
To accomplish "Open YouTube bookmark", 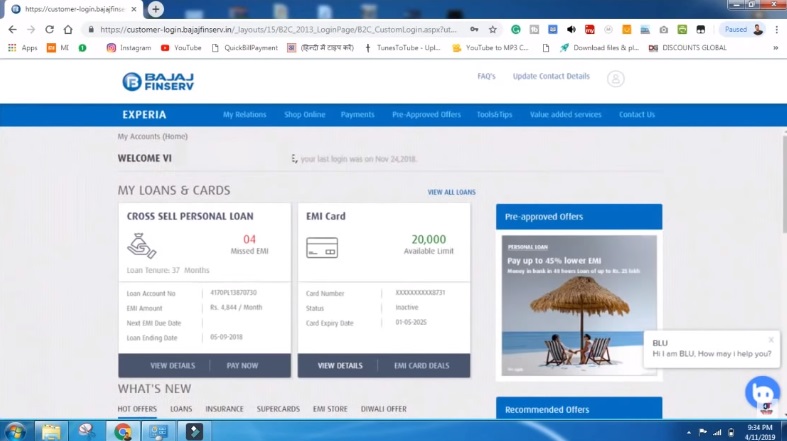I will pos(181,48).
